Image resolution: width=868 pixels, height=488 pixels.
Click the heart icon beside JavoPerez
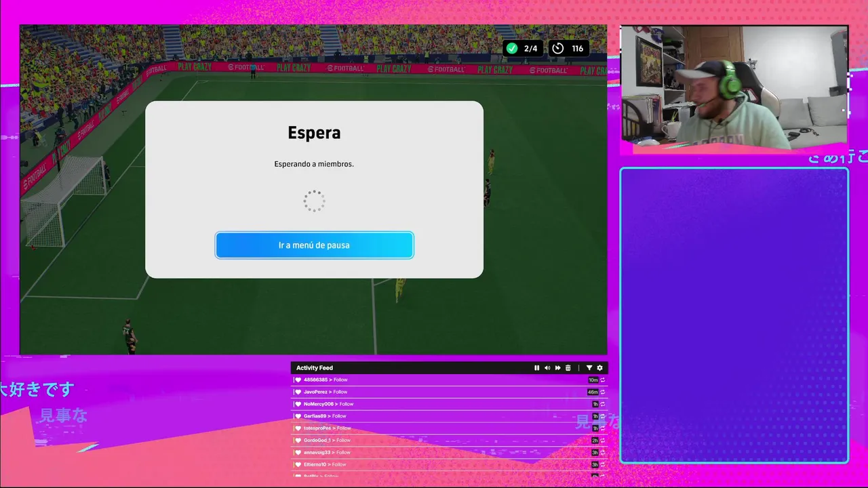(x=298, y=392)
